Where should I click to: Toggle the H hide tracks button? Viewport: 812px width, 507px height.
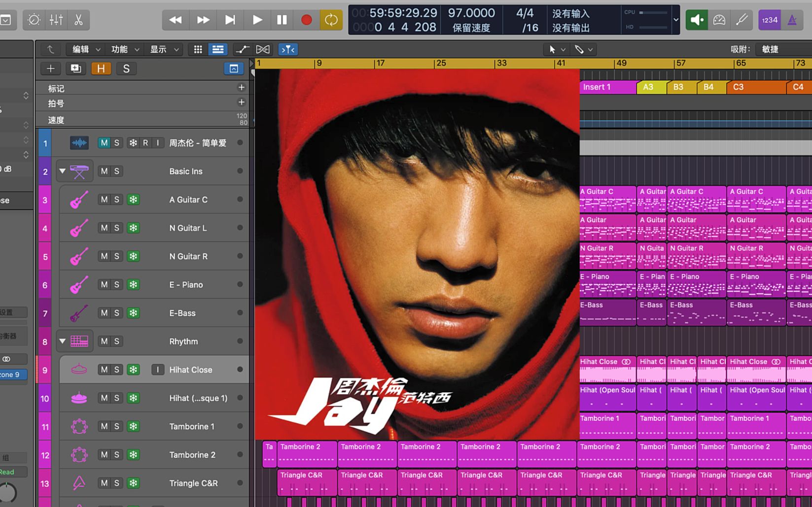pos(101,68)
